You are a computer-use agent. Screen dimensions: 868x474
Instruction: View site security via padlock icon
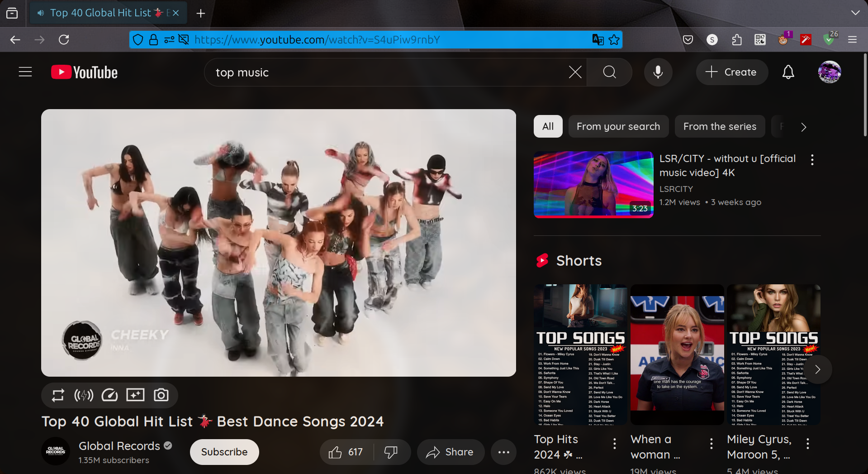153,40
